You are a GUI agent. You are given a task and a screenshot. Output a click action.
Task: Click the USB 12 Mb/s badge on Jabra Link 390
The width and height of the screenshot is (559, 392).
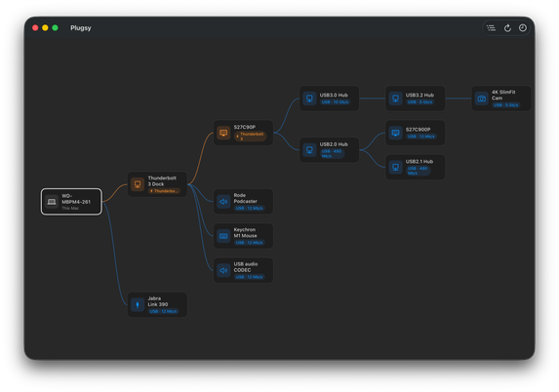pyautogui.click(x=163, y=311)
